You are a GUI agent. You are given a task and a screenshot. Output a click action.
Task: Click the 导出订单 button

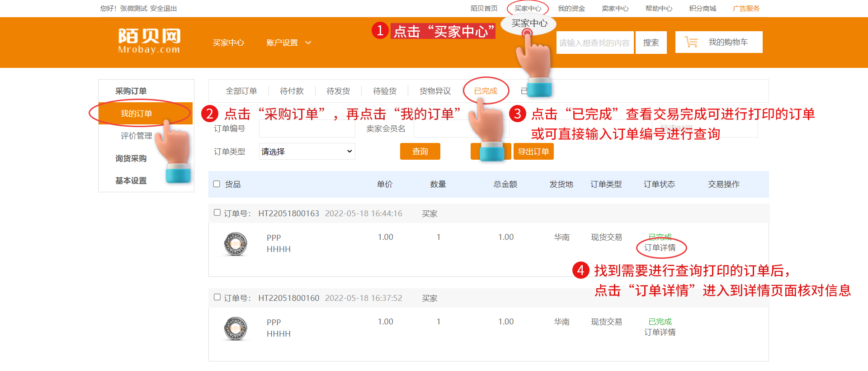pos(533,152)
